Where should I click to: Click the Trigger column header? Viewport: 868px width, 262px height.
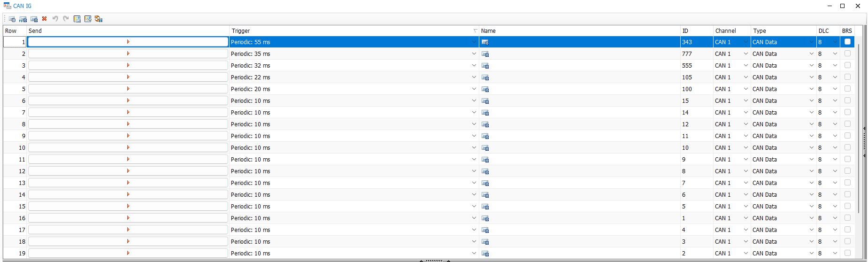pos(354,31)
